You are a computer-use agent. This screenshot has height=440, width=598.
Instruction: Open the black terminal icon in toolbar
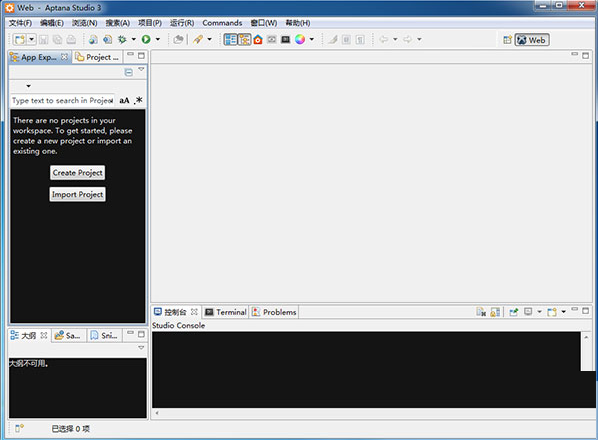pyautogui.click(x=285, y=39)
